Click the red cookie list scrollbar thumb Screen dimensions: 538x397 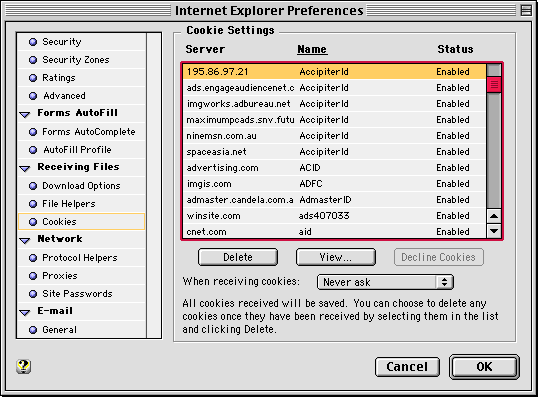494,84
